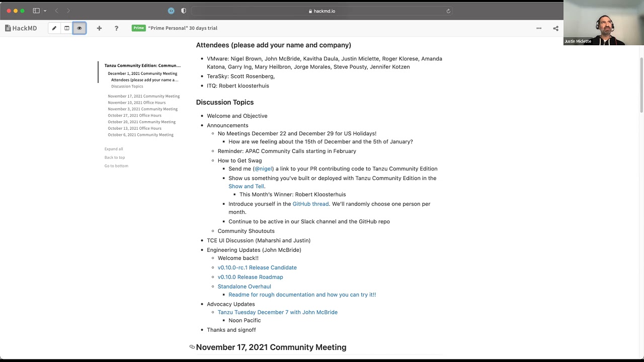Open the sidebar tab group dropdown chevron

point(45,11)
